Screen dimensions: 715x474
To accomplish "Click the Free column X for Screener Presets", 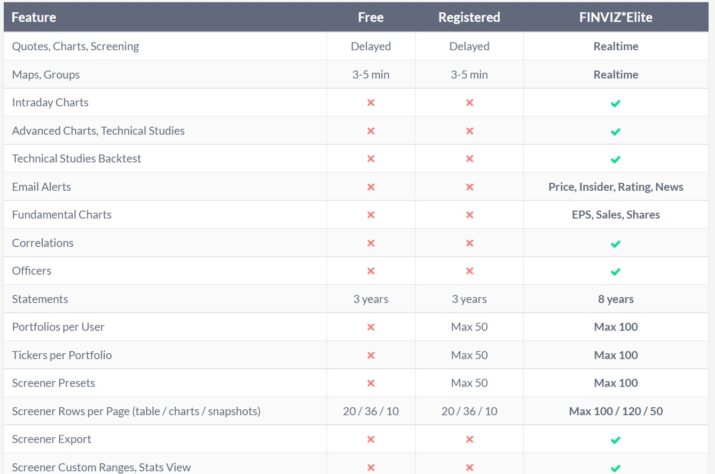I will click(x=371, y=383).
